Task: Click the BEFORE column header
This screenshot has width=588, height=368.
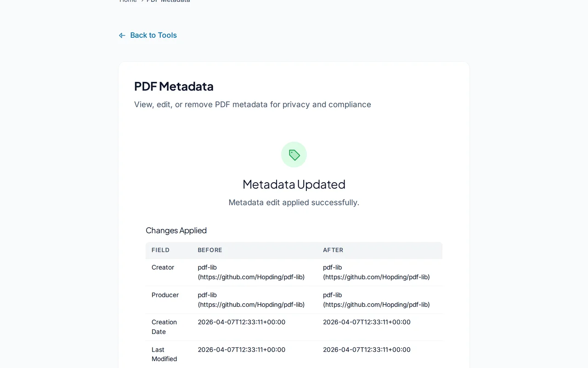Action: pos(209,250)
